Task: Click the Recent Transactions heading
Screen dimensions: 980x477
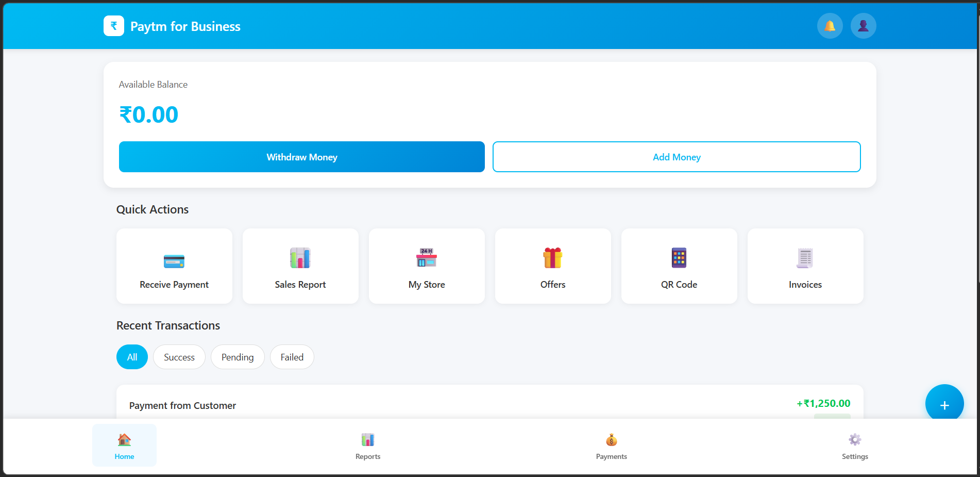Action: click(168, 325)
